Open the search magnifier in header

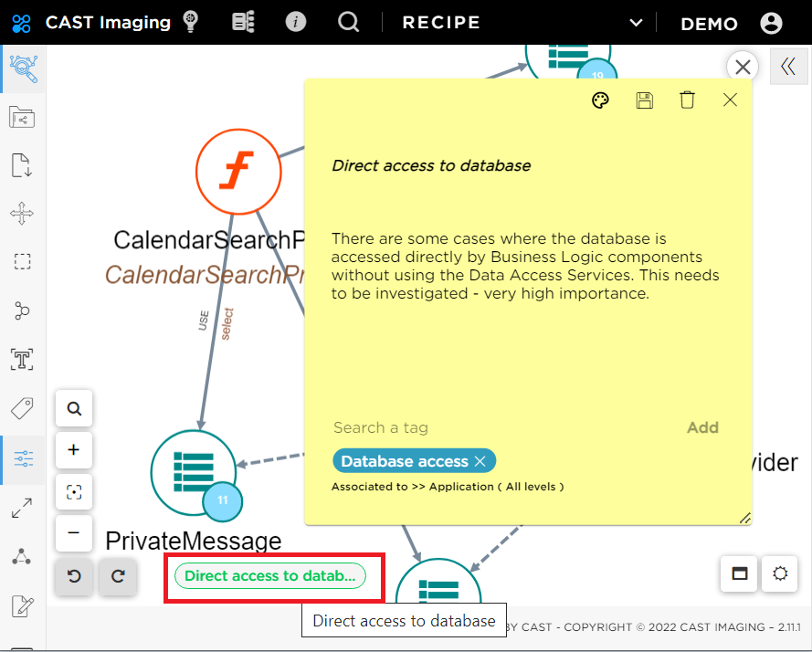pos(349,22)
